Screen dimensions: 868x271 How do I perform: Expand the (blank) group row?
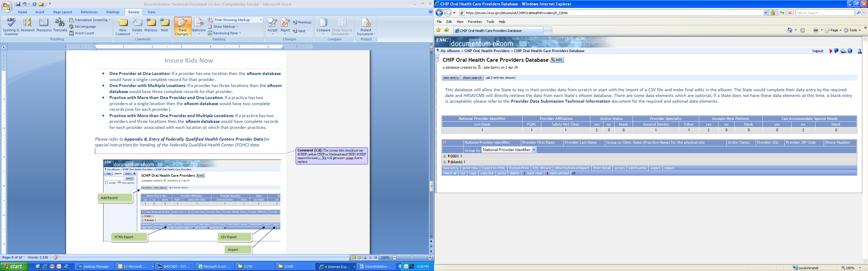click(445, 162)
